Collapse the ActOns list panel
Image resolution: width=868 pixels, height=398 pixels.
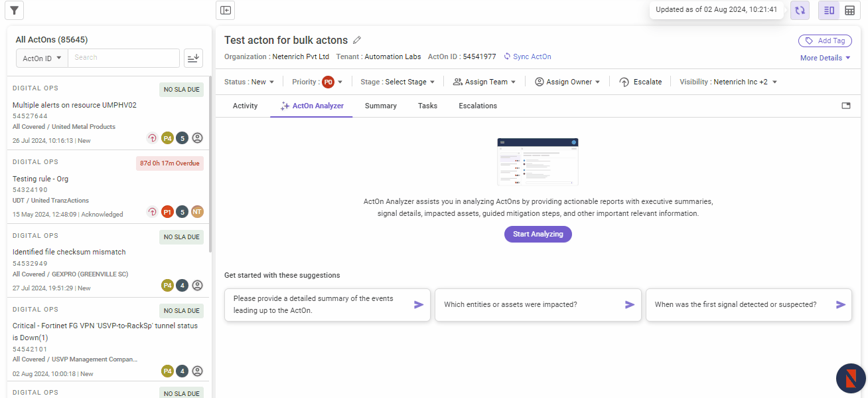click(226, 11)
